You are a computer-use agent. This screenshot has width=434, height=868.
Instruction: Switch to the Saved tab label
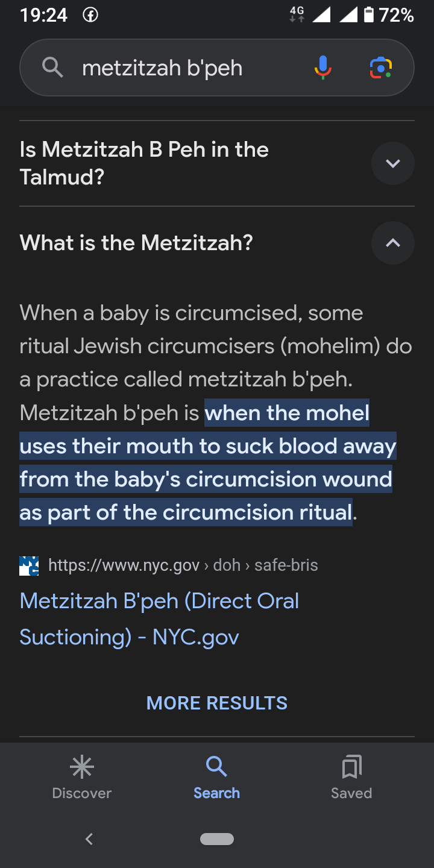tap(351, 793)
